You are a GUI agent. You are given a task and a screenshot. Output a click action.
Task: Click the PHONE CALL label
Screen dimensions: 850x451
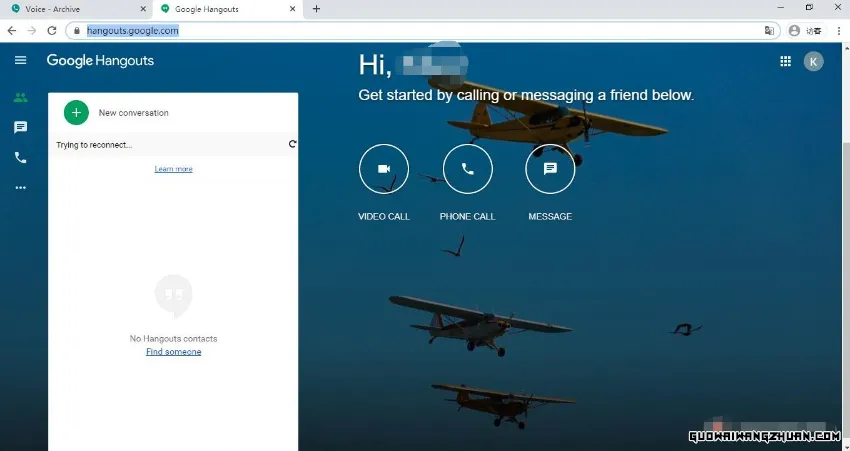467,216
